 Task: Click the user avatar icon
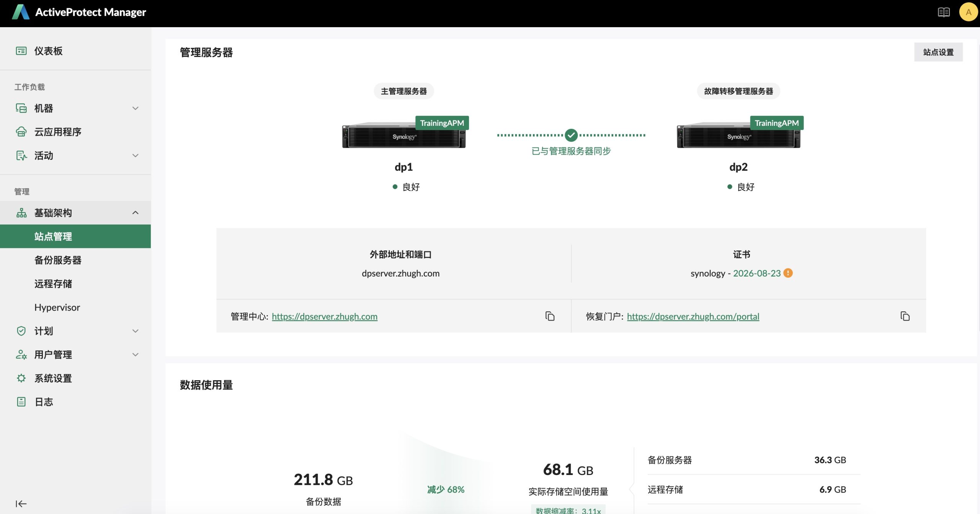[968, 12]
